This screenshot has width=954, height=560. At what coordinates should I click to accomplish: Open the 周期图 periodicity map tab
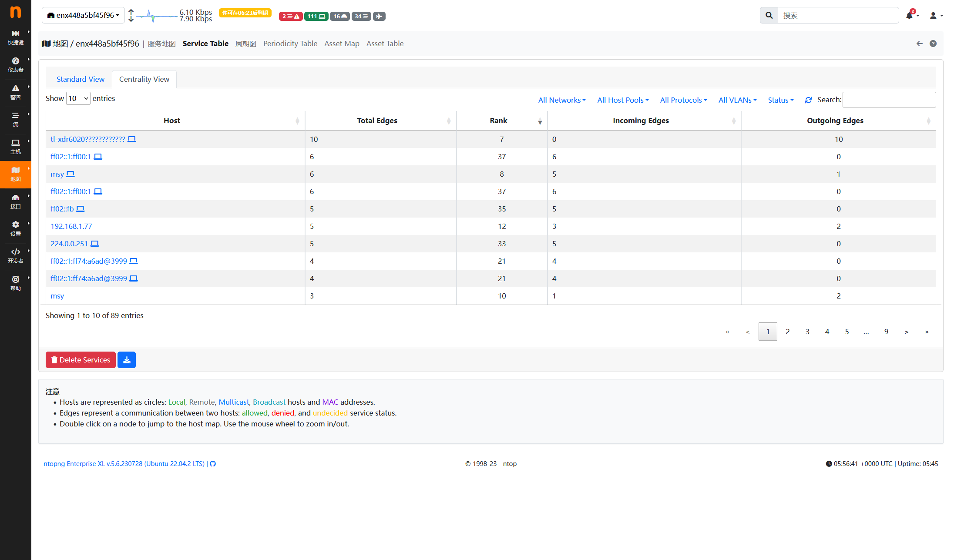click(x=245, y=44)
